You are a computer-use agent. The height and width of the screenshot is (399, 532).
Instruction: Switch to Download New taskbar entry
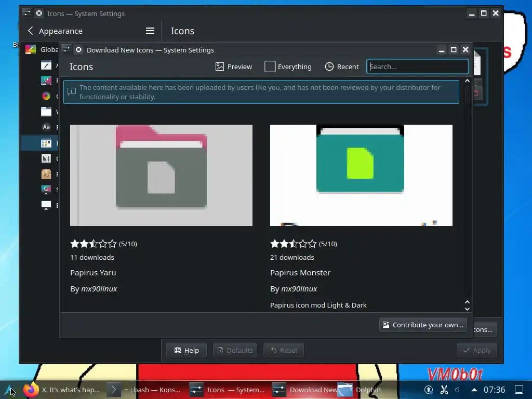[304, 390]
